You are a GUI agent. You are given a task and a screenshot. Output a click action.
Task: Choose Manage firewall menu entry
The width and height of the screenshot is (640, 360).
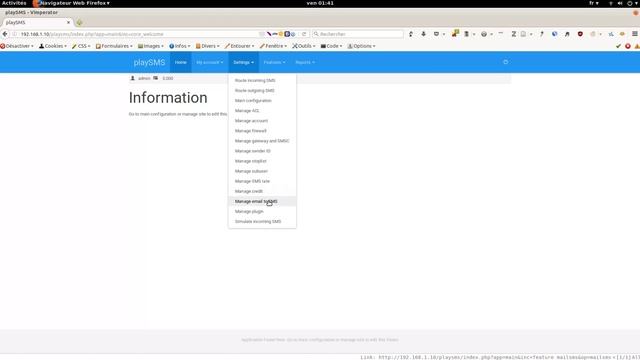coord(262,131)
